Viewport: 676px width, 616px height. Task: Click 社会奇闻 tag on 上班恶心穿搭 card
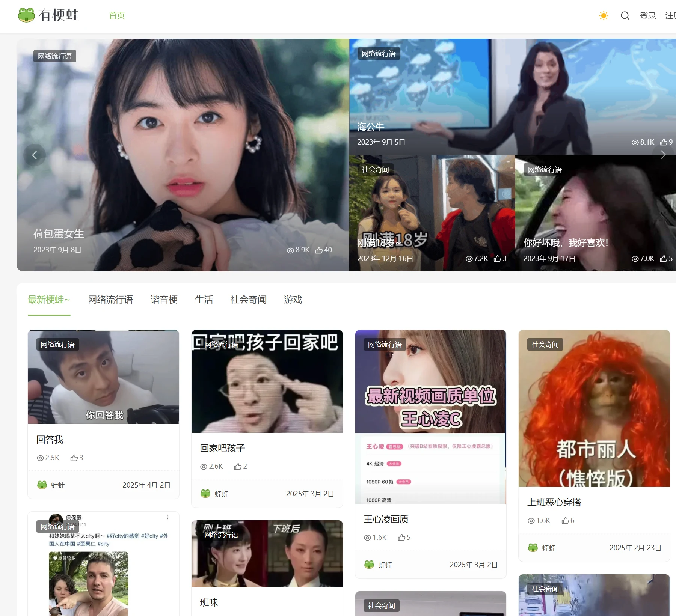[545, 345]
